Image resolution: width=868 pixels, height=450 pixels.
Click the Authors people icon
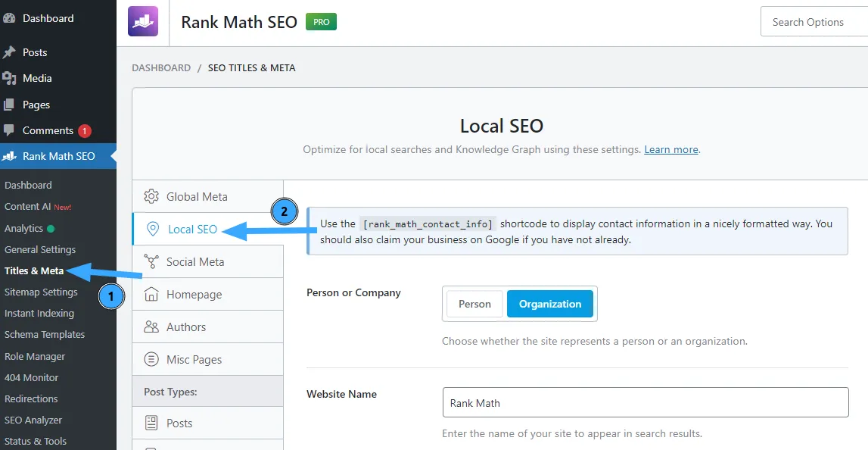151,327
